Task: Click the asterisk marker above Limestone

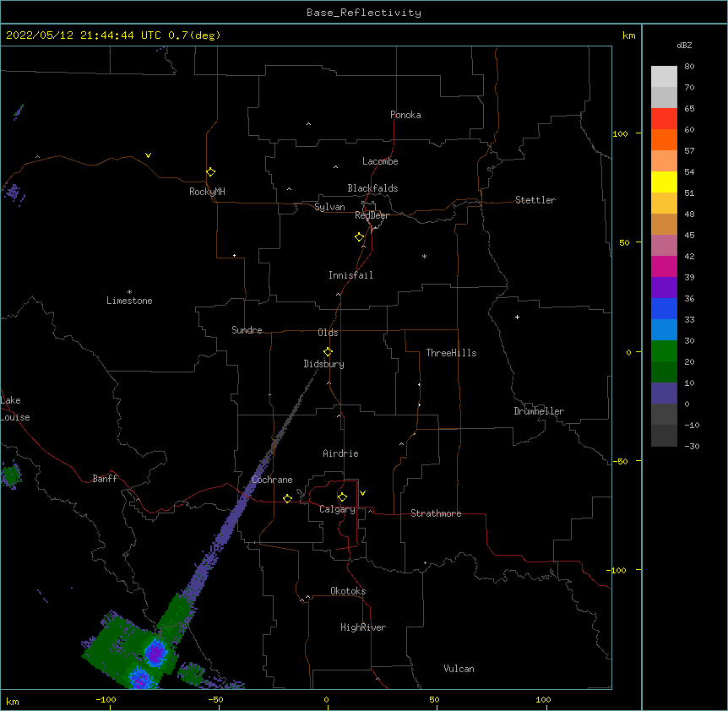Action: [129, 291]
